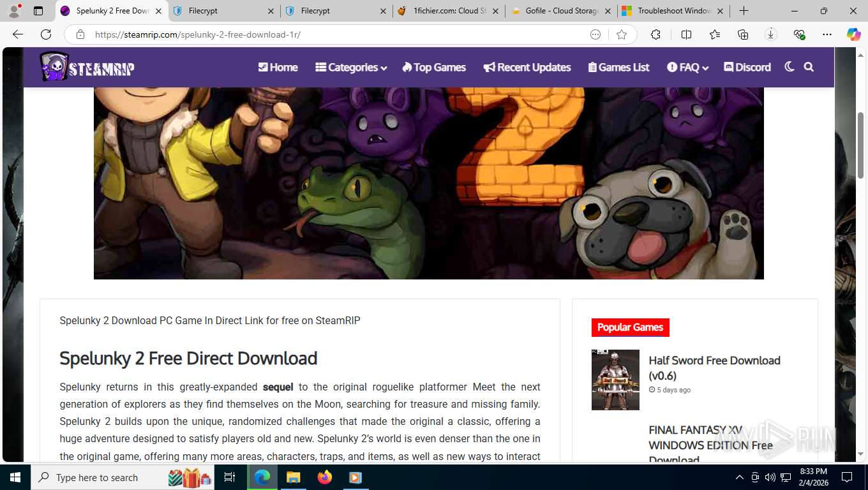Expand the Categories dropdown menu
This screenshot has height=490, width=868.
(351, 67)
